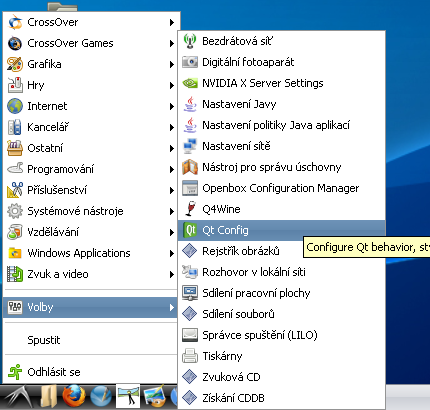Click the Odhlásit se running man icon
The height and width of the screenshot is (410, 430).
[x=15, y=372]
